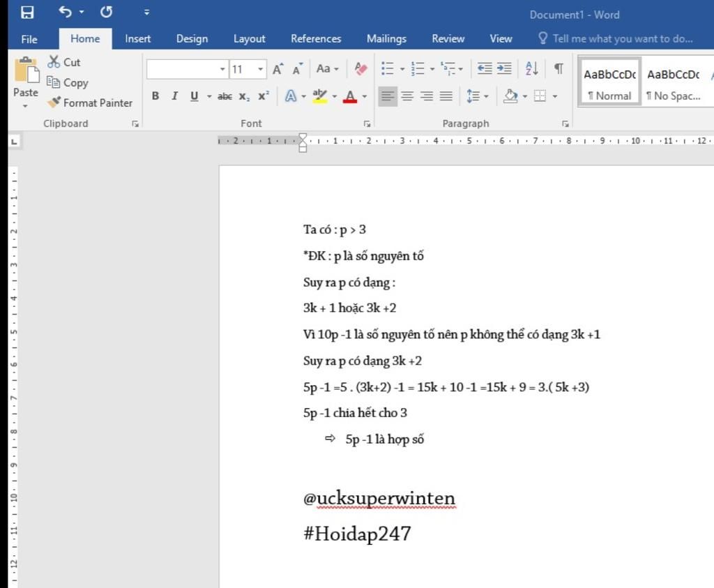Open the Shading color dropdown arrow
This screenshot has height=588, width=714.
point(525,96)
